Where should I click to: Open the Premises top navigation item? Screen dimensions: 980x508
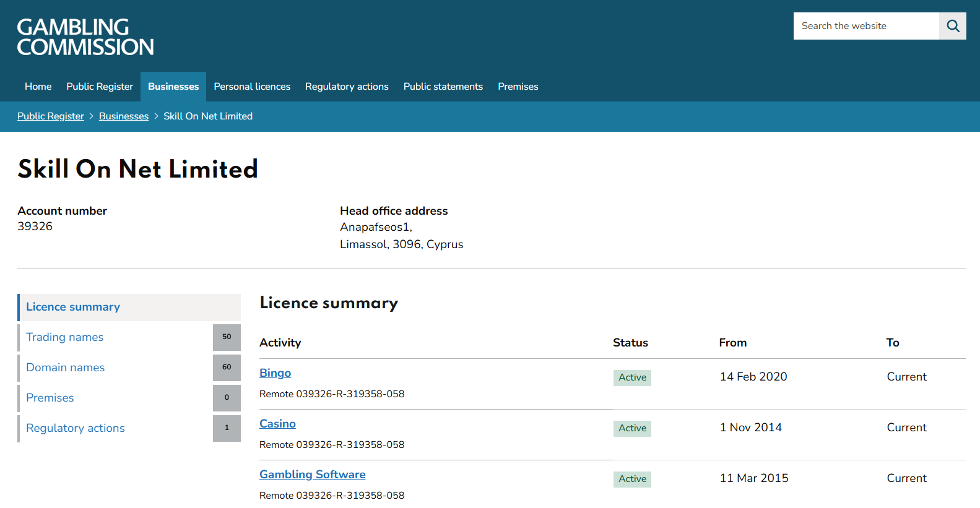click(518, 87)
